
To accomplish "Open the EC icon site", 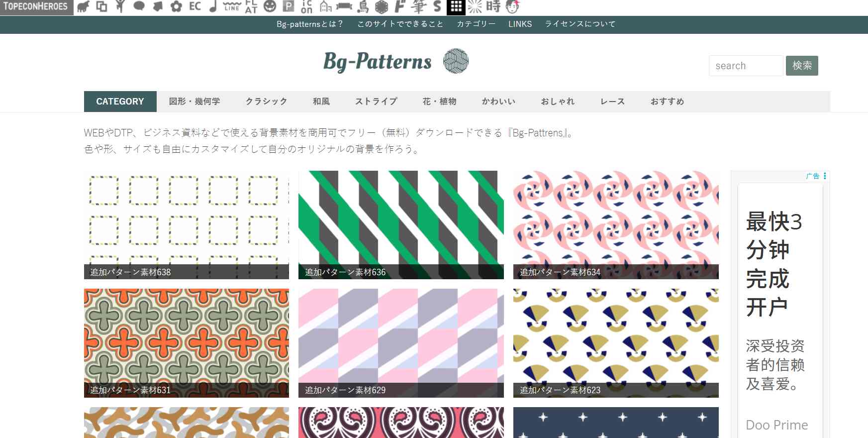I will click(x=195, y=6).
